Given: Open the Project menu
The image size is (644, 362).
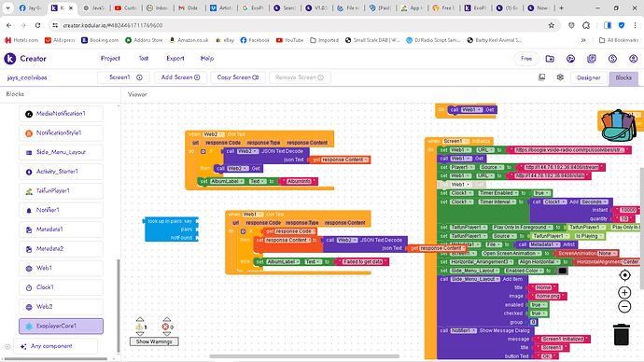Looking at the screenshot, I should (x=110, y=59).
